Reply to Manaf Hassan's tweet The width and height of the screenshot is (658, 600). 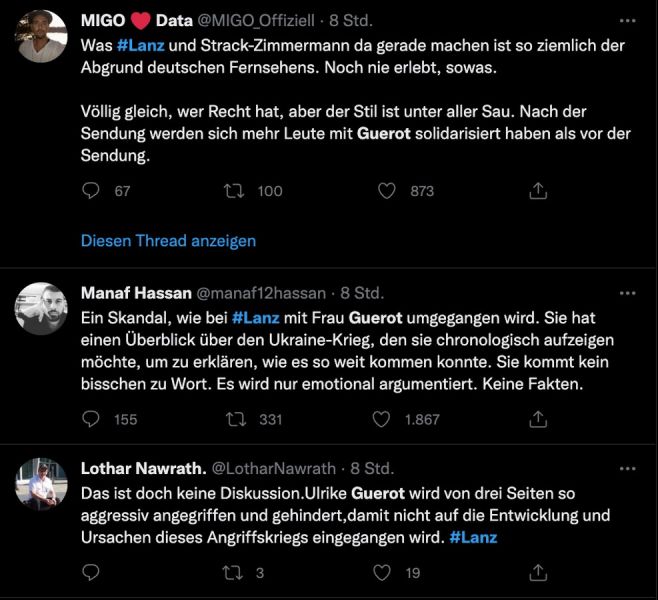[x=91, y=419]
